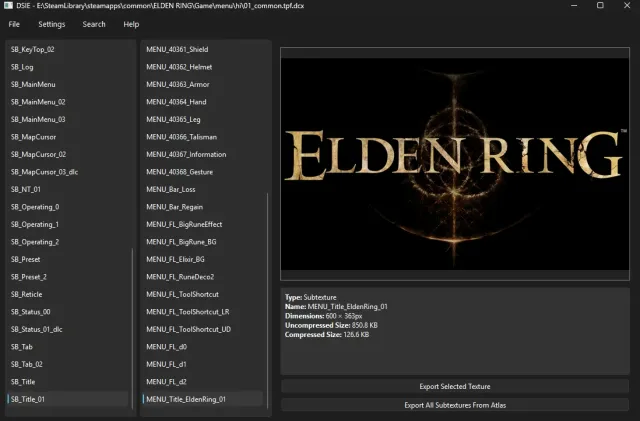Select SB_MapCursor entry
640x421 pixels.
[x=68, y=137]
